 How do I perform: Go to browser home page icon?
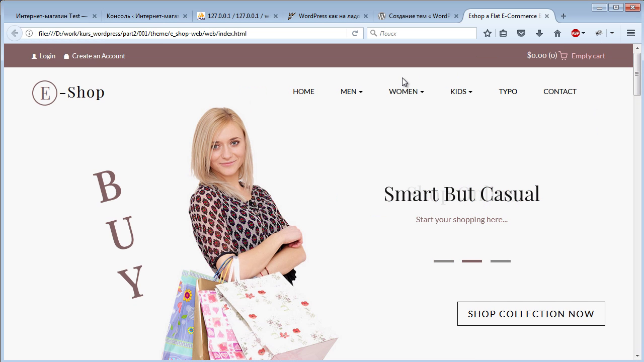coord(557,33)
